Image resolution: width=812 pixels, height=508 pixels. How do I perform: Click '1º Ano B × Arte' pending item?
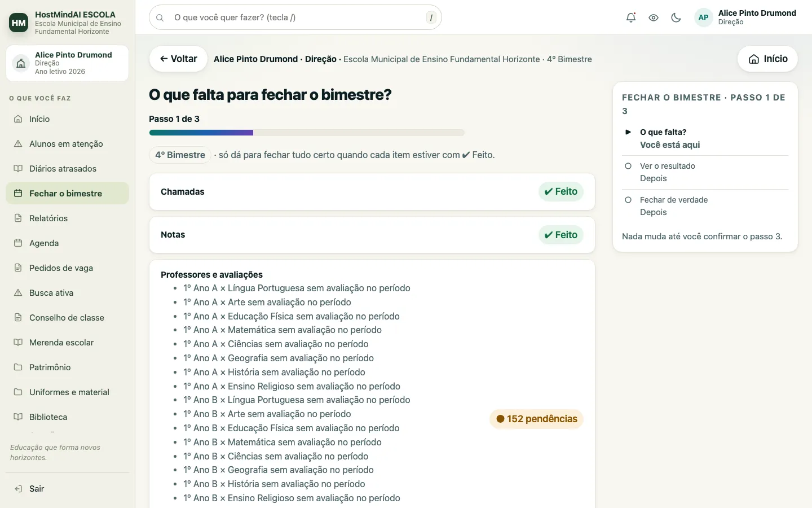coord(267,414)
